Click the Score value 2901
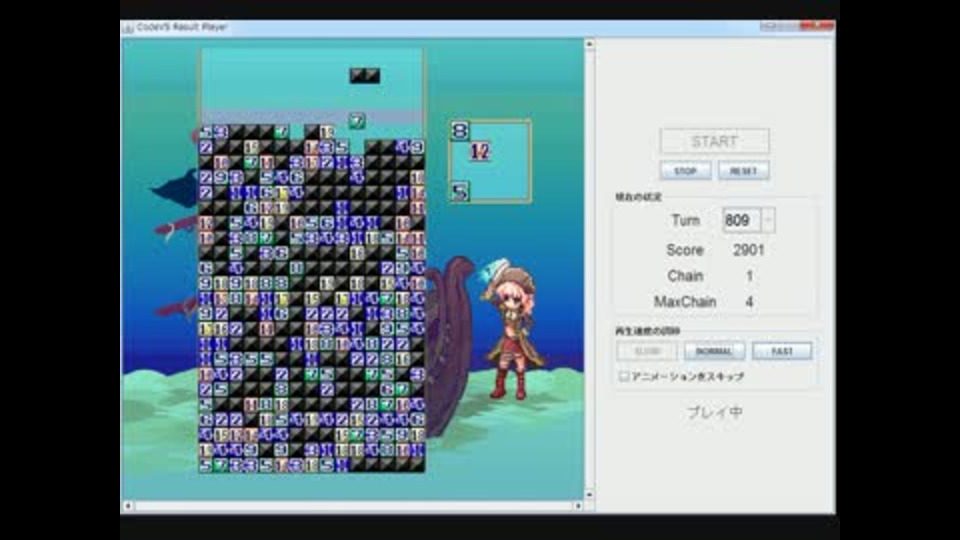960x540 pixels. [748, 250]
